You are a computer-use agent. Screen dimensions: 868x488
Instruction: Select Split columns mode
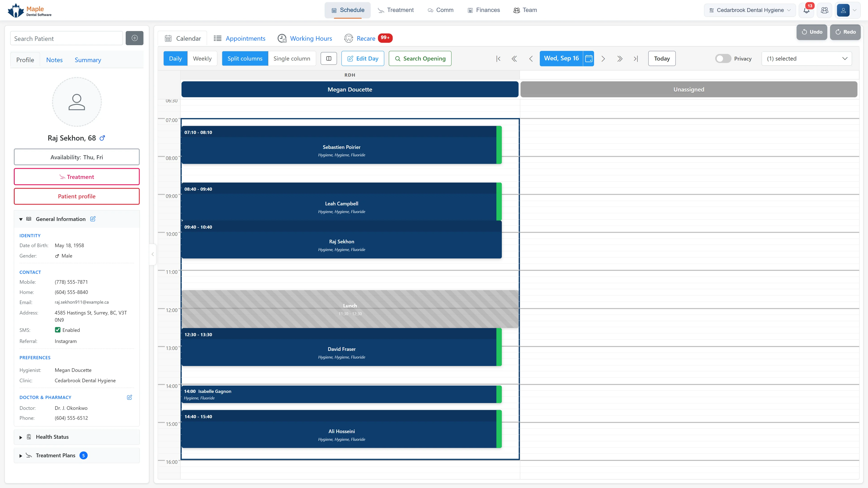tap(245, 59)
